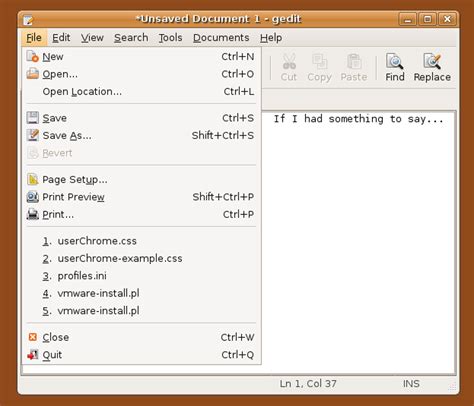Click the Ctrl+W shortcut text

[237, 337]
